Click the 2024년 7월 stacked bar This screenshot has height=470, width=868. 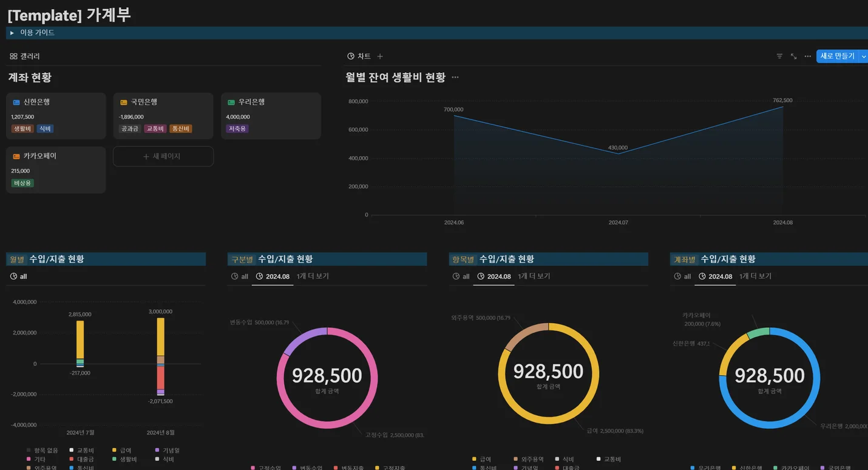click(x=80, y=344)
